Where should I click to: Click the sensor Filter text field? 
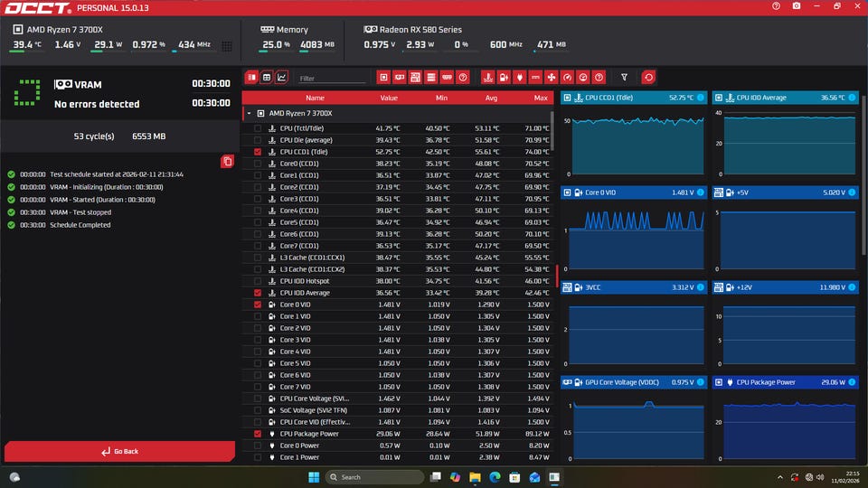[332, 79]
